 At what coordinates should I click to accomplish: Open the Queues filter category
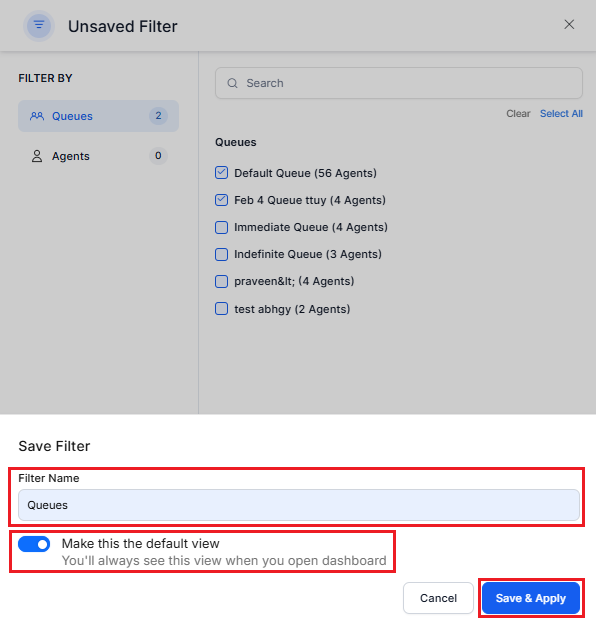(98, 116)
